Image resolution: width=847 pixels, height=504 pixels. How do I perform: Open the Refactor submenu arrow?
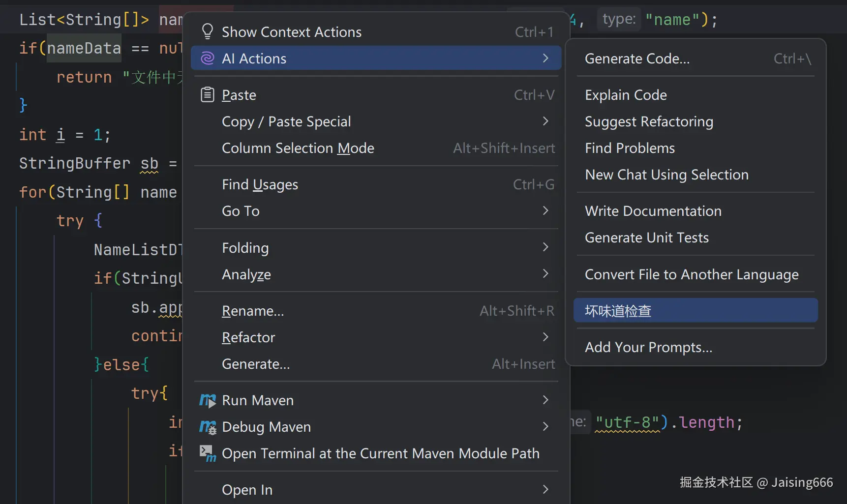[545, 337]
